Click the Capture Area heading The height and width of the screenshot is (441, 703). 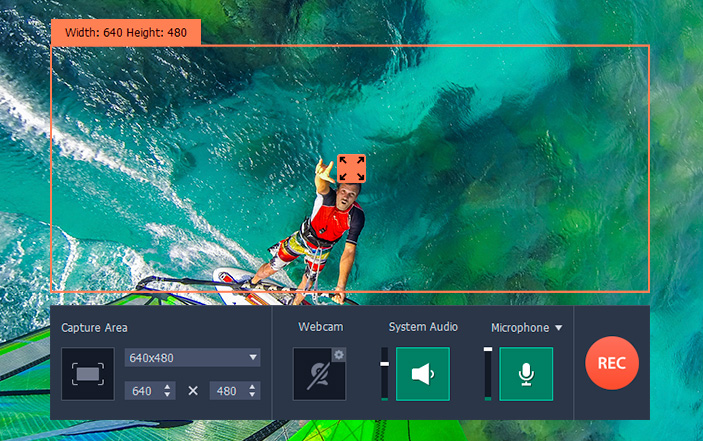(94, 328)
